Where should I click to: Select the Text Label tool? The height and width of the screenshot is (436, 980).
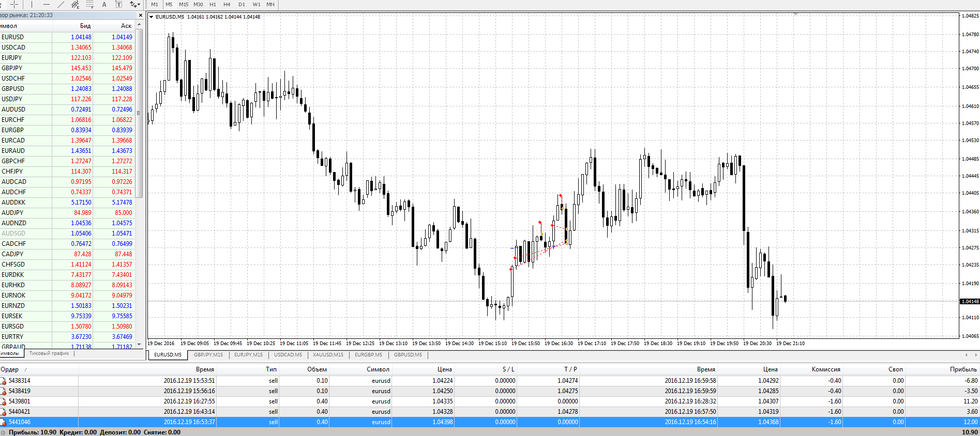[118, 4]
